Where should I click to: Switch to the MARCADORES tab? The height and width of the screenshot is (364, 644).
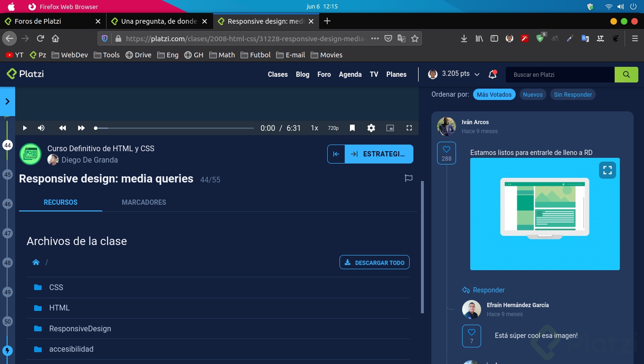144,202
